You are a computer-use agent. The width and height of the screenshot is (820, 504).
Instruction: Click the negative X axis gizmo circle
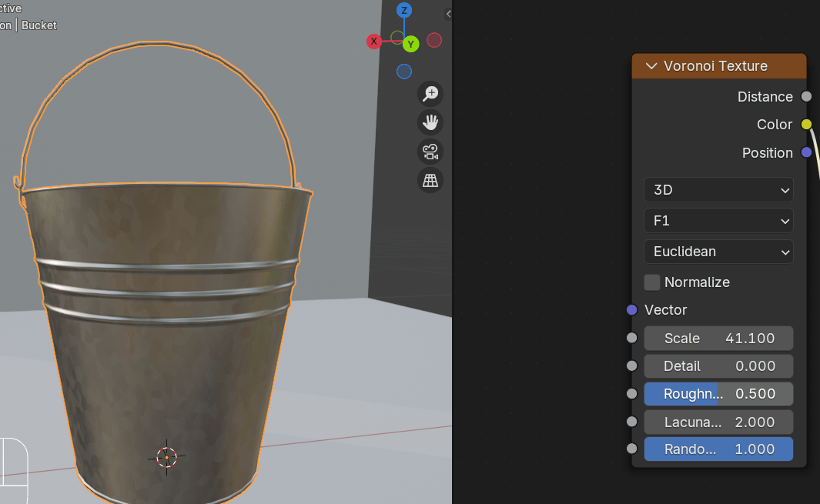click(x=434, y=40)
